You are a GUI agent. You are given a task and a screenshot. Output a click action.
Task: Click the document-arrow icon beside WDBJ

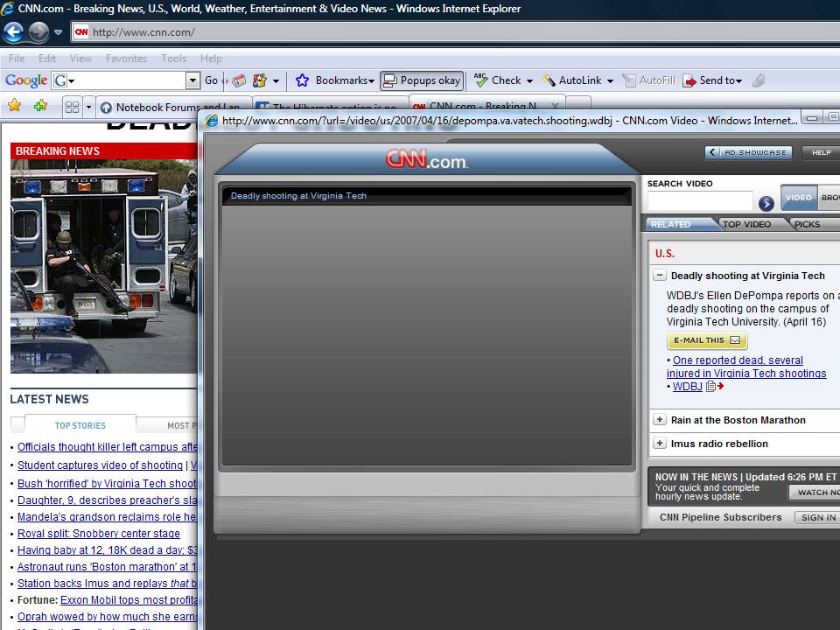coord(715,386)
